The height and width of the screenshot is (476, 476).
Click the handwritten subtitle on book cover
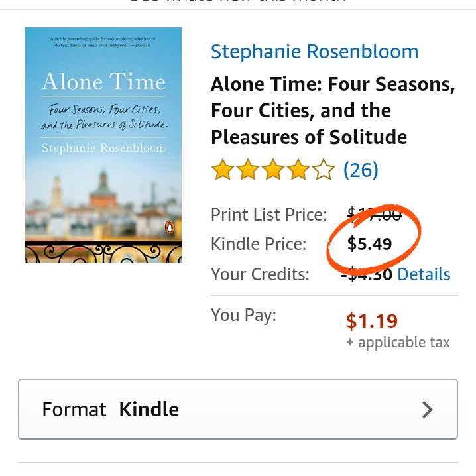103,117
